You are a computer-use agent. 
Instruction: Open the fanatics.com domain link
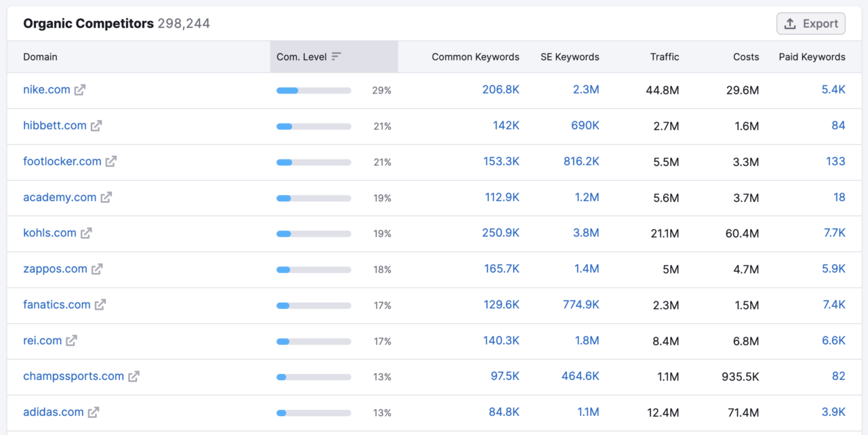coord(57,305)
